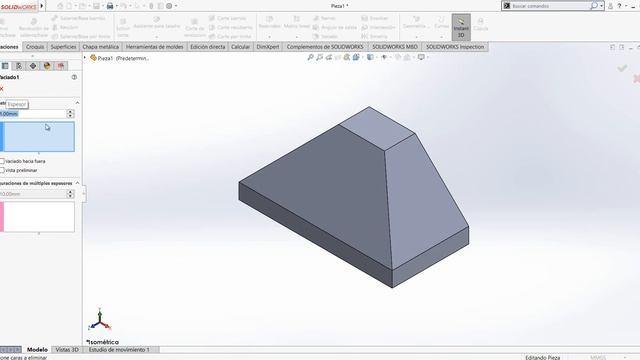Collapse the múltiples espesores section chevron

[77, 183]
